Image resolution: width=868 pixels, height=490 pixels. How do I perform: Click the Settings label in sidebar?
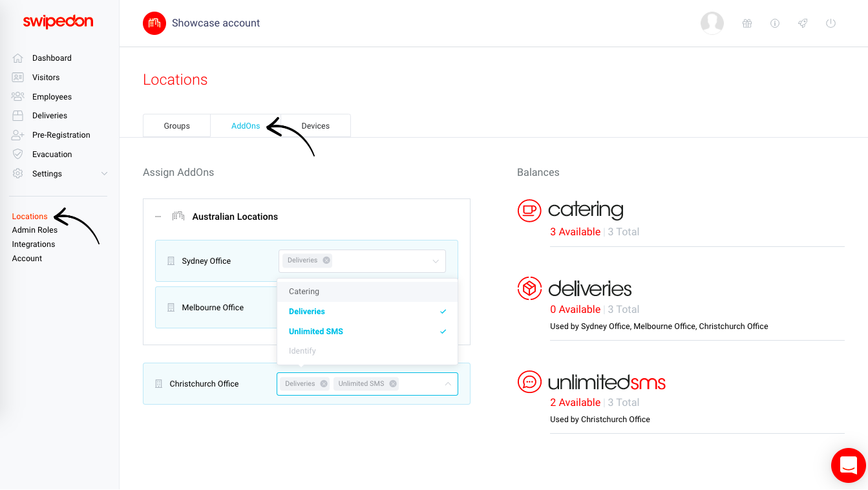[47, 174]
